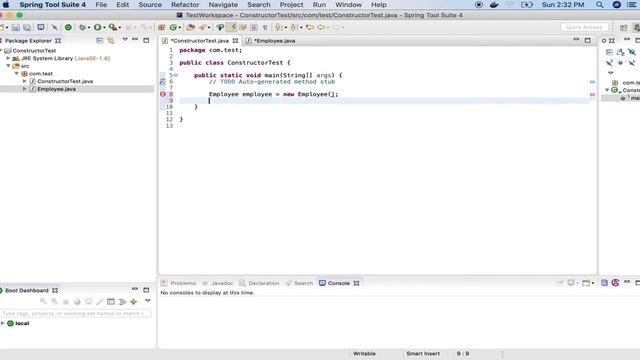
Task: Click the New Java Class icon
Action: 173,27
